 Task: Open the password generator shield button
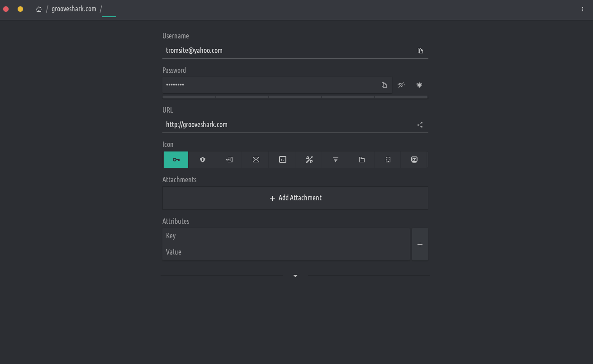click(419, 85)
